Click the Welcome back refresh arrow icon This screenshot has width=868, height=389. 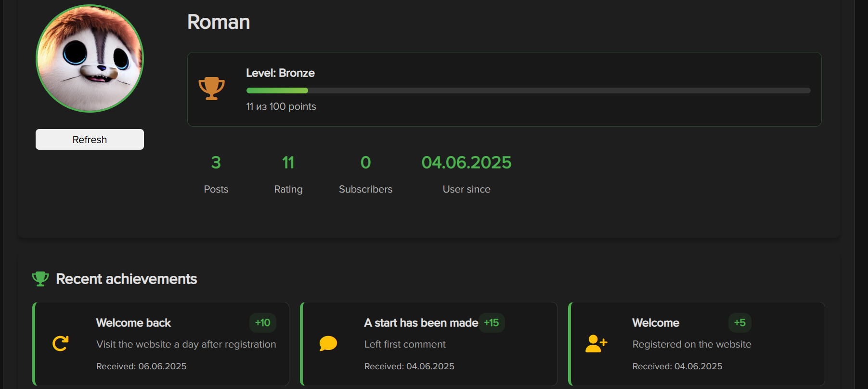point(61,343)
